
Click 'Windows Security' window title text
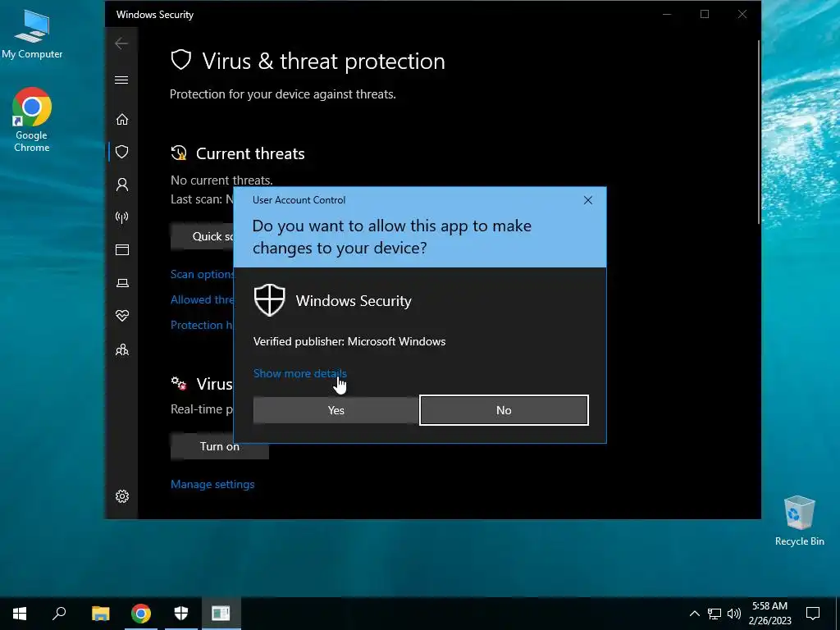[155, 15]
